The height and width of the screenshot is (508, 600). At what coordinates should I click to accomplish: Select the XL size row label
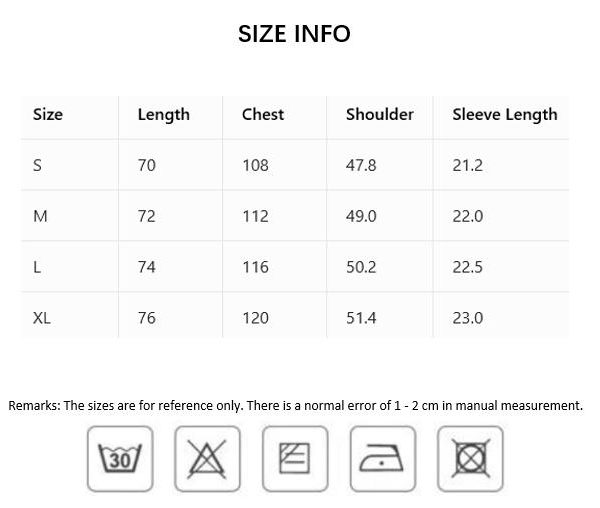click(42, 318)
